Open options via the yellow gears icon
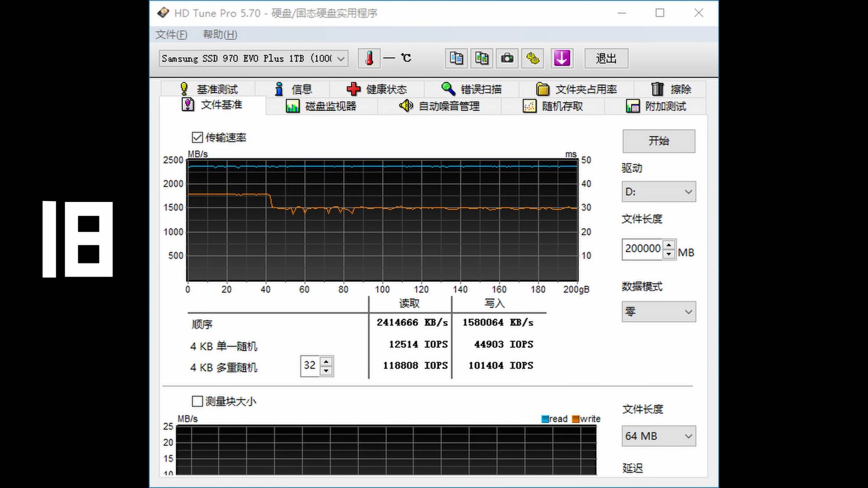The height and width of the screenshot is (488, 868). click(x=532, y=58)
